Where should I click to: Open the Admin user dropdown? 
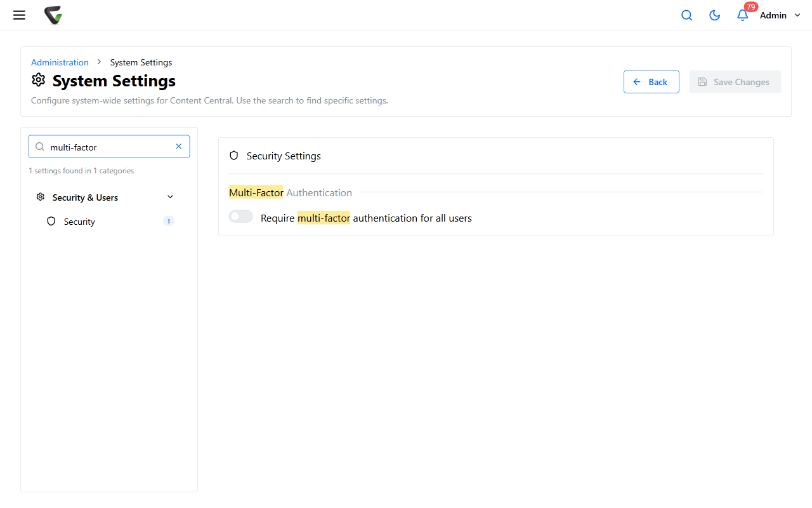click(x=780, y=15)
